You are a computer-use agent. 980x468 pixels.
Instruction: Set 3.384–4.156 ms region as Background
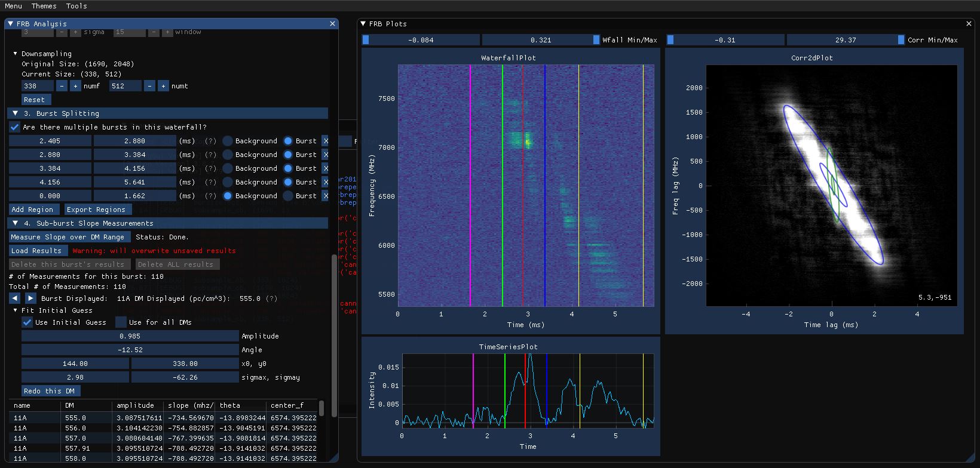point(228,168)
